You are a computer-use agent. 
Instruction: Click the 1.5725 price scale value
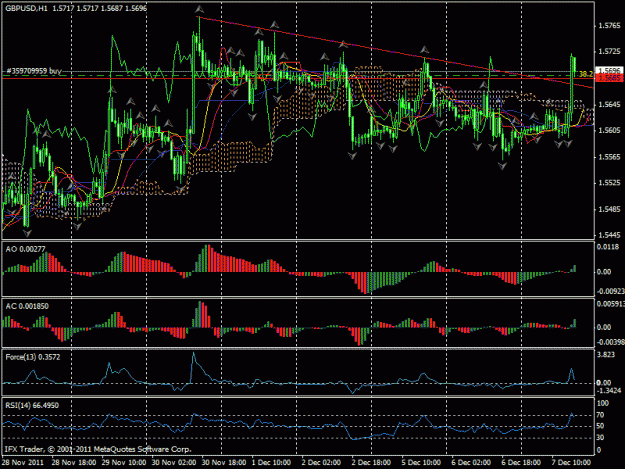tap(609, 51)
